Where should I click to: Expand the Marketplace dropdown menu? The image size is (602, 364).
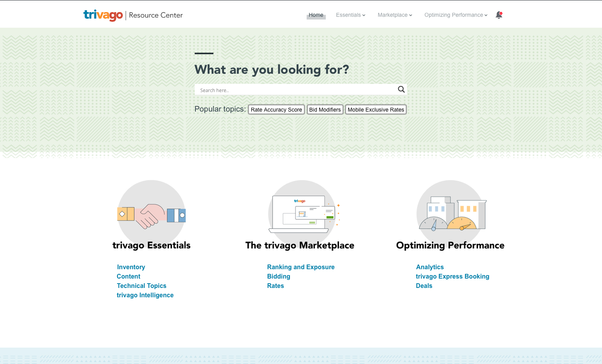click(x=395, y=15)
